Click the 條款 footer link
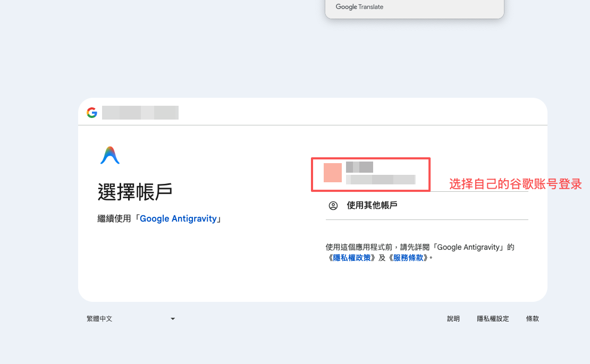The height and width of the screenshot is (364, 590). click(532, 318)
